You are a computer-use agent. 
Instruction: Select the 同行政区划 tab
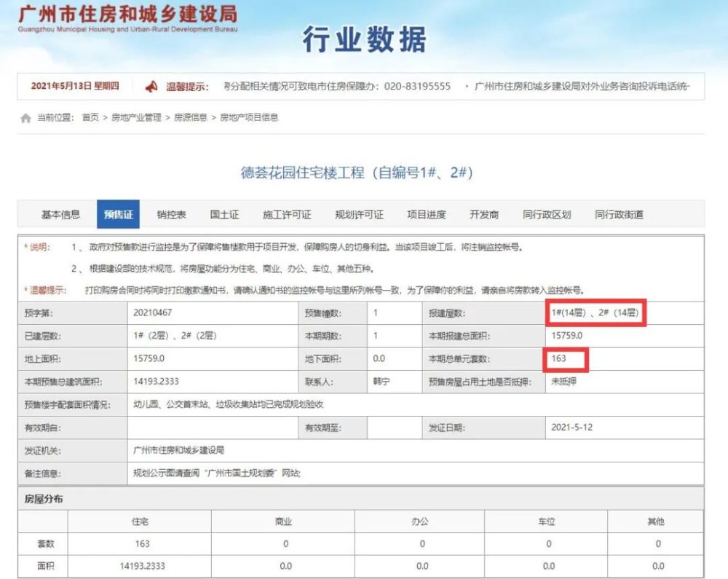(x=547, y=215)
